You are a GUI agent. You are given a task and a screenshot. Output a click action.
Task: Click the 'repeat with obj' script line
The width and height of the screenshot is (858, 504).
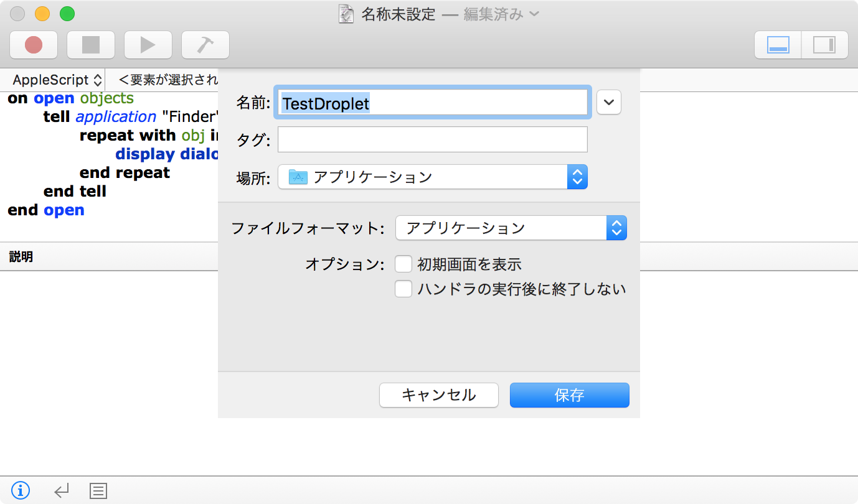[149, 135]
